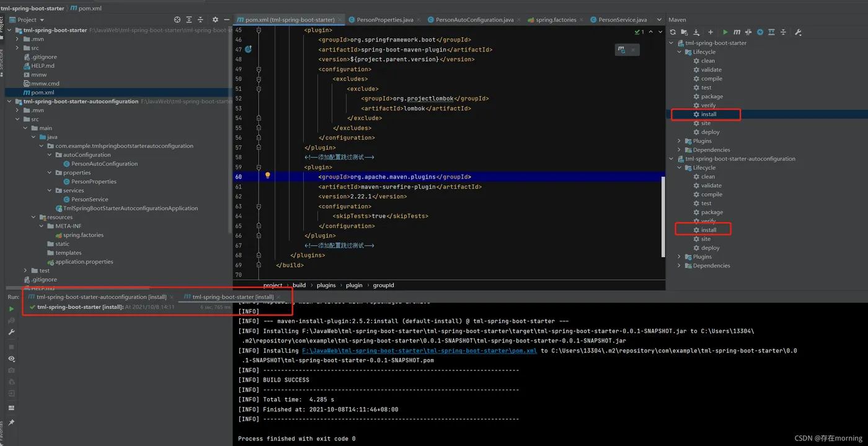Open application.properties file
The image size is (868, 446).
click(84, 262)
